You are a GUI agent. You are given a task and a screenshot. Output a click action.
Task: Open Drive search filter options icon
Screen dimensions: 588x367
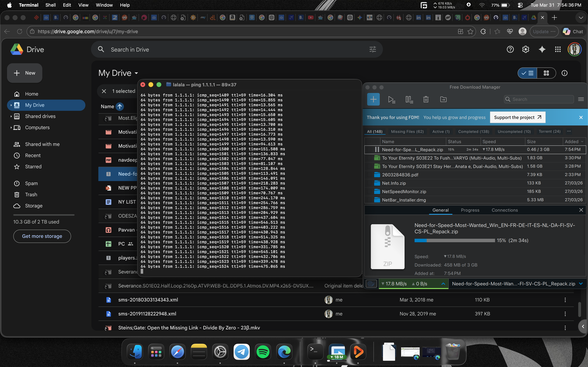click(x=372, y=49)
